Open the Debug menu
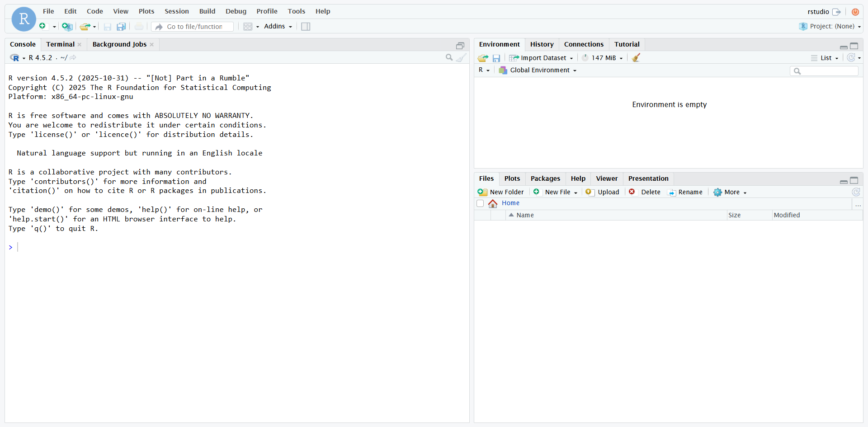 pos(236,11)
